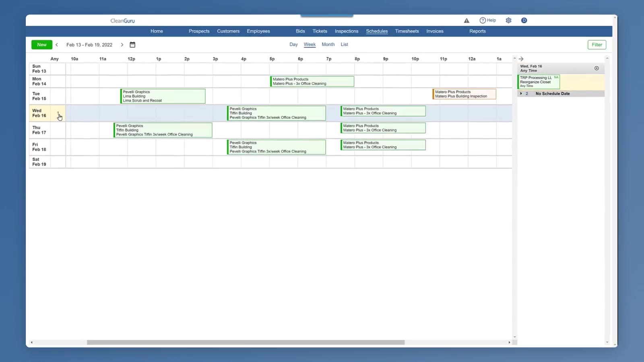644x362 pixels.
Task: Select the Sun Feb 13 row label
Action: pos(39,69)
